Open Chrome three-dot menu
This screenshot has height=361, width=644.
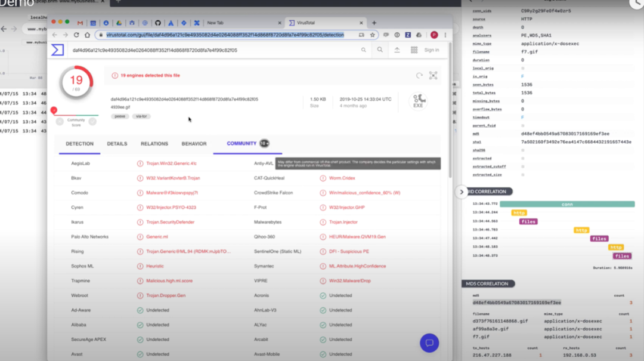(445, 35)
